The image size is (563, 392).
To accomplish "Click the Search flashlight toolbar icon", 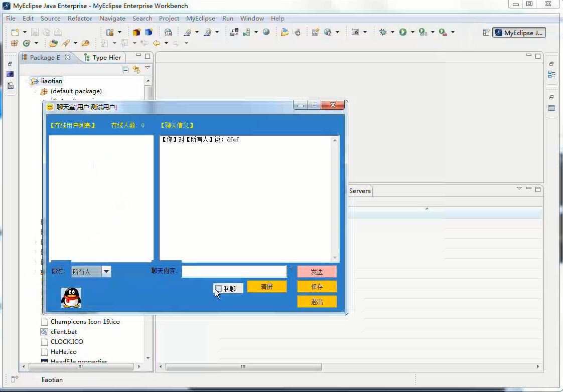I will point(66,44).
